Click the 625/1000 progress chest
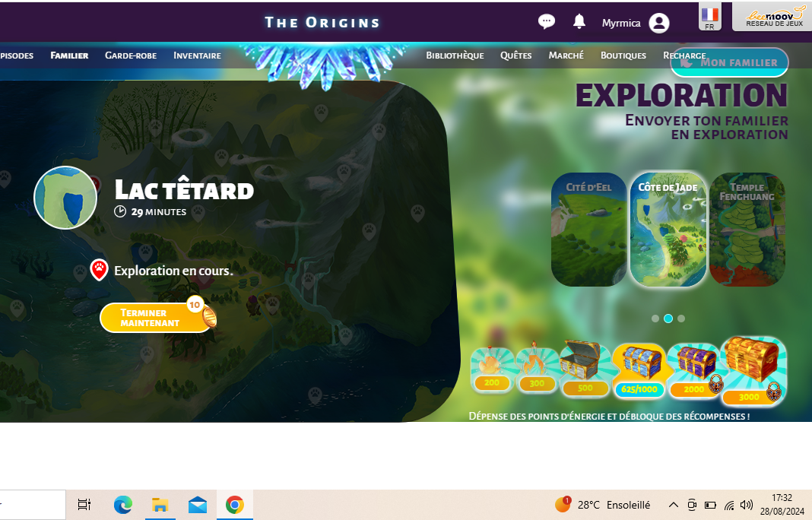Image resolution: width=812 pixels, height=520 pixels. pyautogui.click(x=639, y=370)
